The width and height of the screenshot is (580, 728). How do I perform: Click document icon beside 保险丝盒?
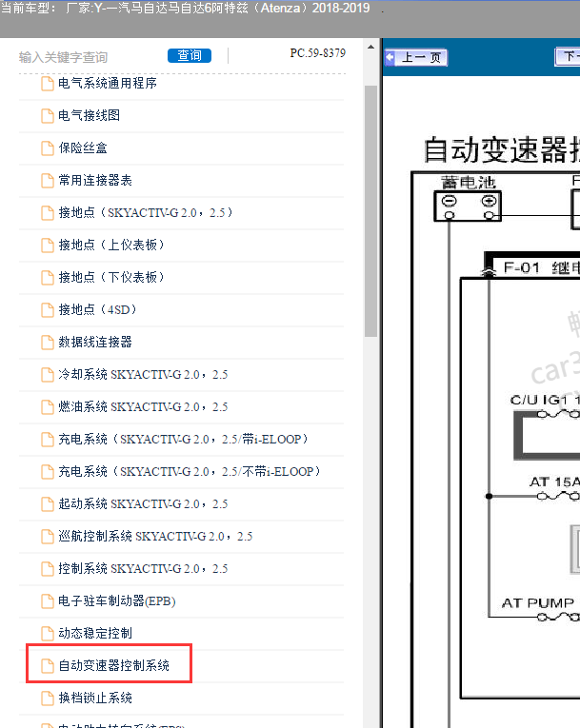tap(48, 148)
